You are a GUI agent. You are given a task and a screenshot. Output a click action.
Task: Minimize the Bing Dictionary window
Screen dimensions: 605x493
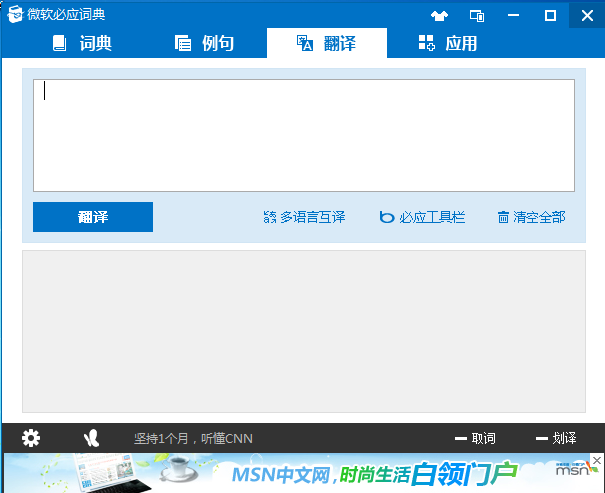[x=514, y=15]
